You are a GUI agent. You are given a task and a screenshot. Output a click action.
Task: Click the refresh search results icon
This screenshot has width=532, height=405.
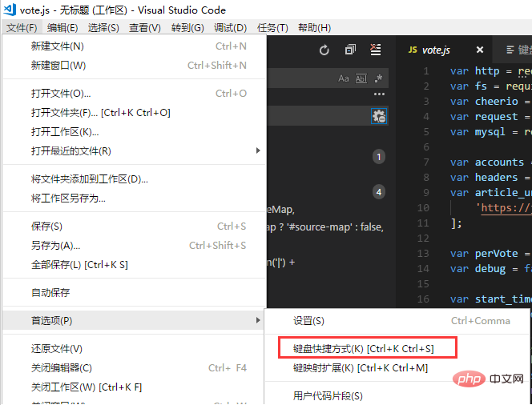tap(324, 50)
